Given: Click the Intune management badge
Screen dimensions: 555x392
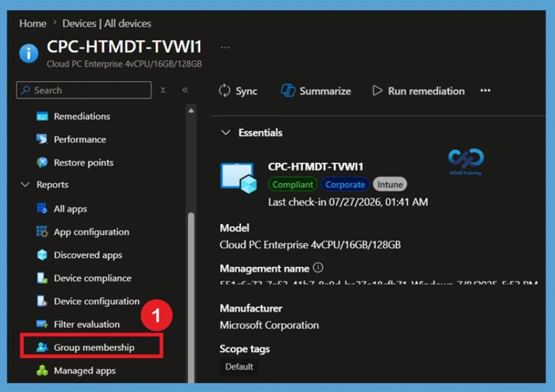Looking at the screenshot, I should pos(389,185).
